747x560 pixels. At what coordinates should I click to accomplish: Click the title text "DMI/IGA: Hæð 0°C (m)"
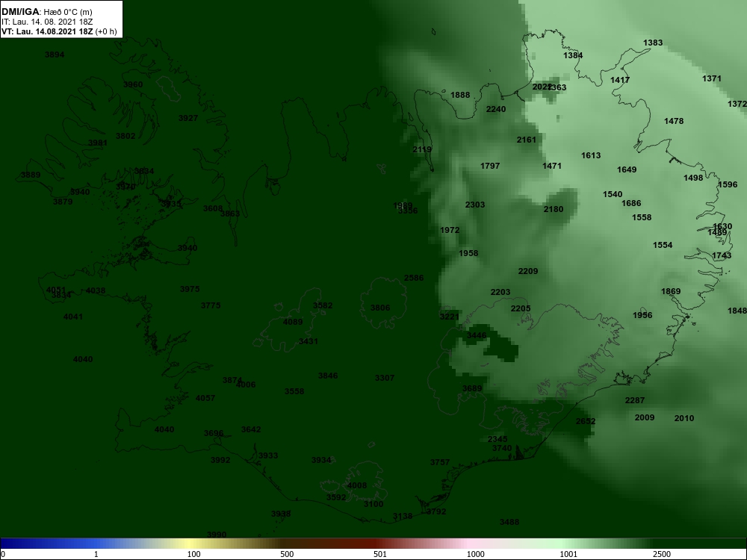pos(46,12)
